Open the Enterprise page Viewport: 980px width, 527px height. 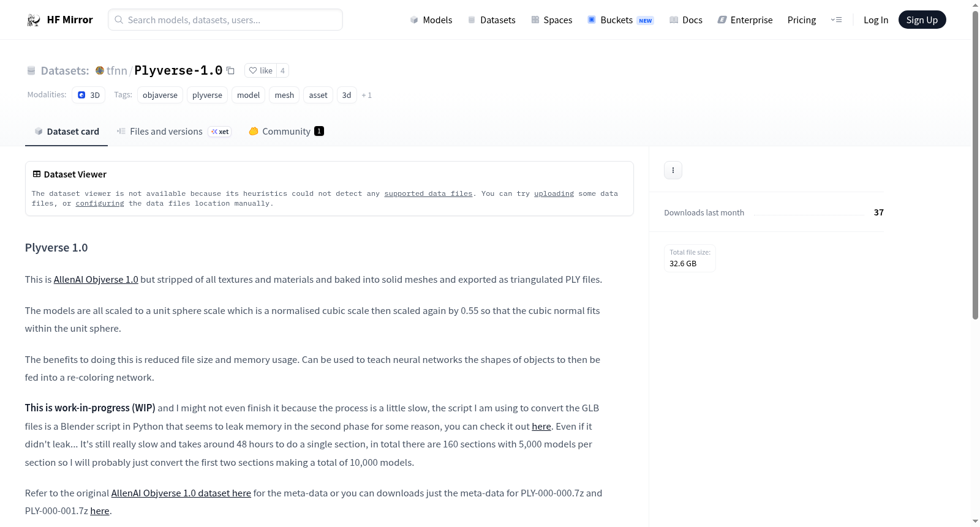coord(745,20)
